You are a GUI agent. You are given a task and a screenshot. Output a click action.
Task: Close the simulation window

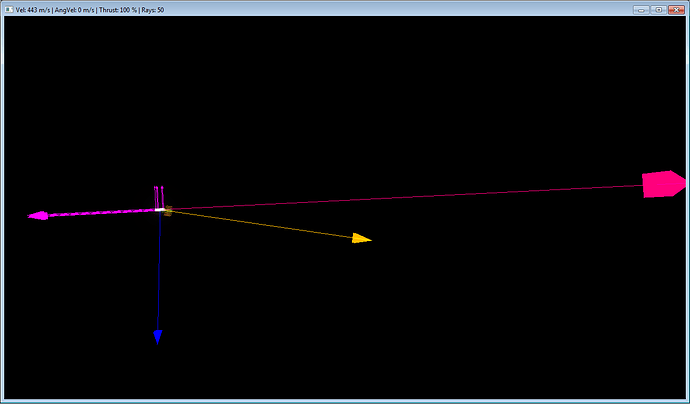[x=676, y=9]
